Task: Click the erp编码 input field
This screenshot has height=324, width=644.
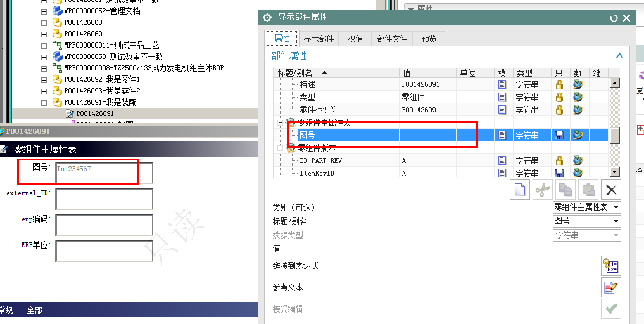Action: click(104, 225)
